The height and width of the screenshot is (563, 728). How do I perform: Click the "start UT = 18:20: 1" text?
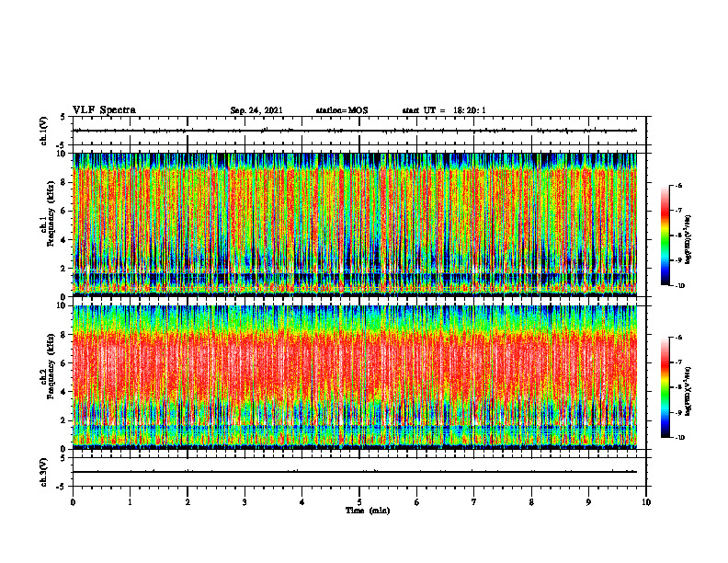pyautogui.click(x=444, y=110)
